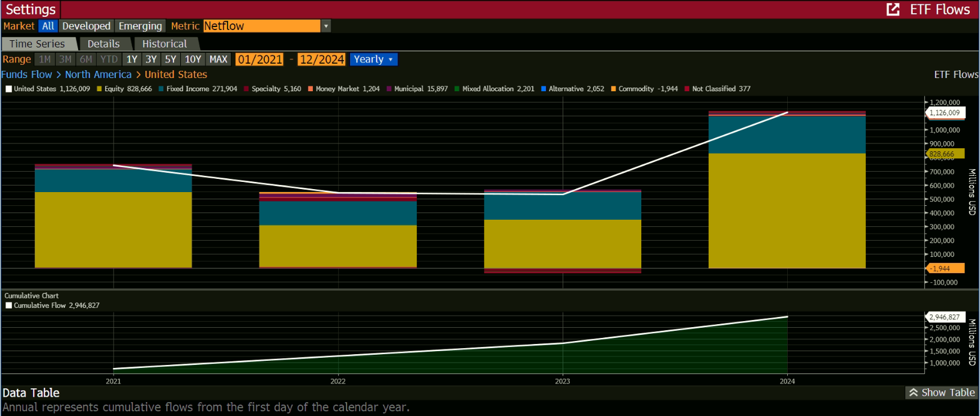This screenshot has width=980, height=416.
Task: Toggle the Cumulative Flow checkbox
Action: [8, 306]
